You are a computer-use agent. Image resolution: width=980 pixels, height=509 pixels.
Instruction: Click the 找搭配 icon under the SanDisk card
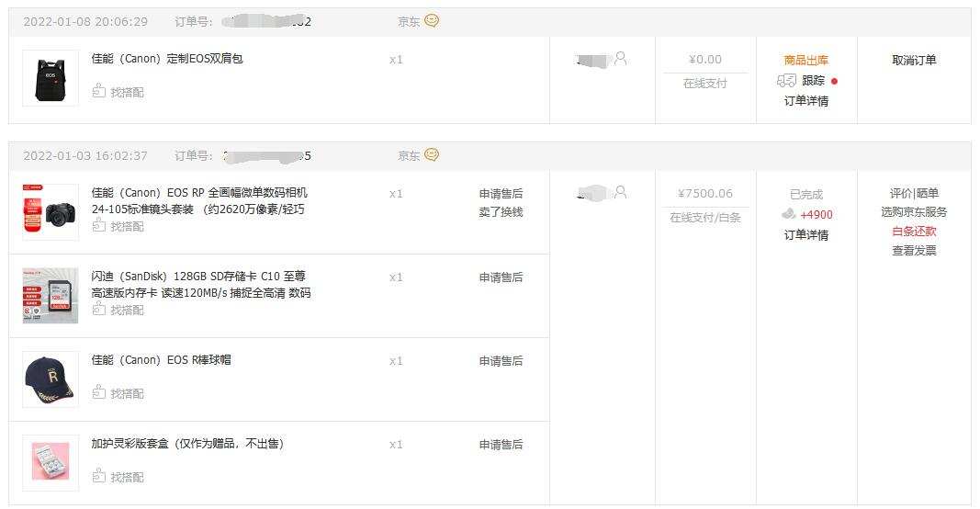click(99, 309)
